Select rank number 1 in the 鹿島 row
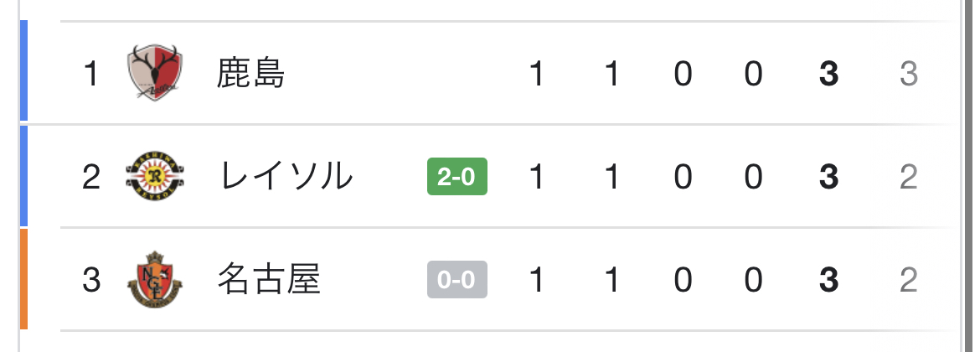The height and width of the screenshot is (352, 980). click(91, 73)
